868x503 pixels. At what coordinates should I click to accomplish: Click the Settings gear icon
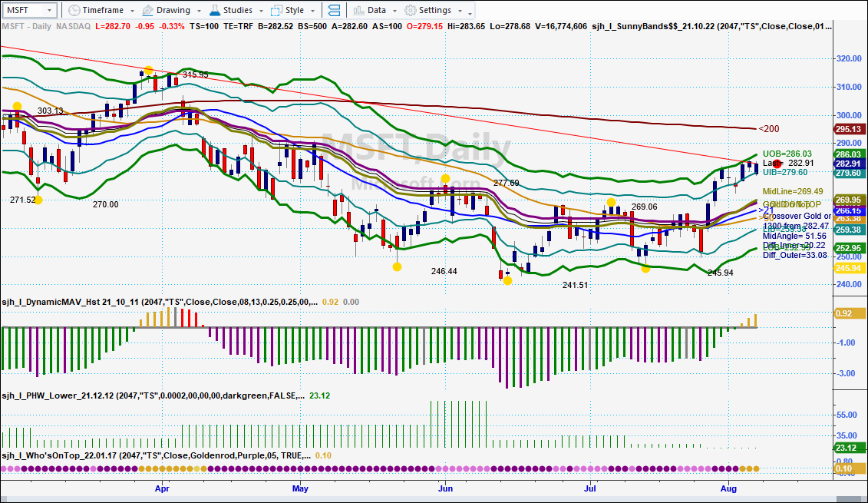[410, 11]
